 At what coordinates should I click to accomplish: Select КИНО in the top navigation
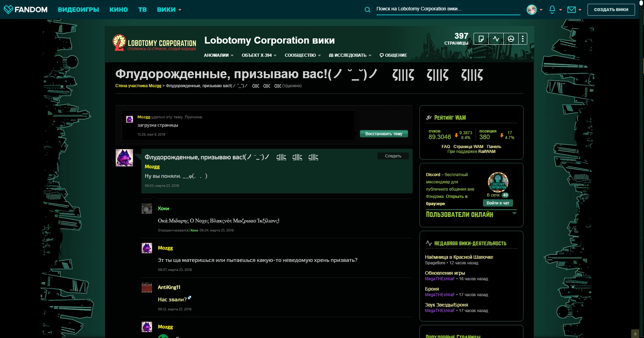click(118, 10)
